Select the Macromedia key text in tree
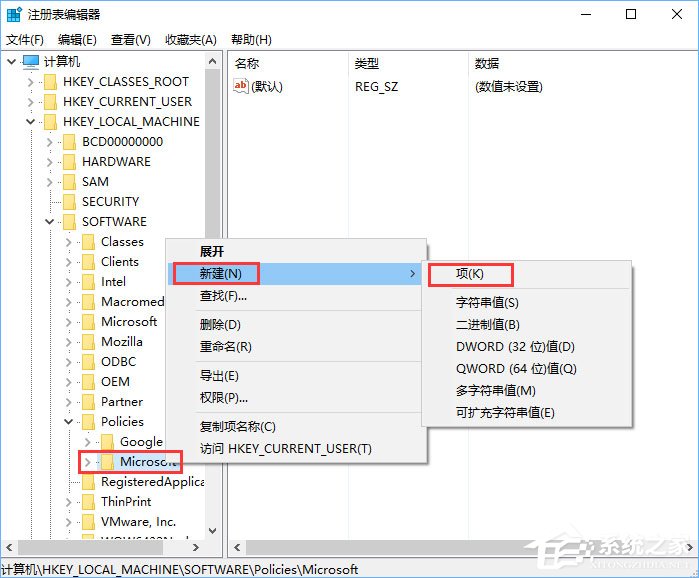Viewport: 699px width, 578px height. [133, 302]
